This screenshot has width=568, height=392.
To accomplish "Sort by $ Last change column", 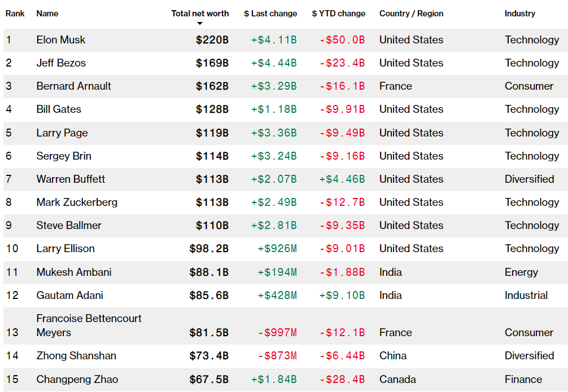I will coord(270,14).
